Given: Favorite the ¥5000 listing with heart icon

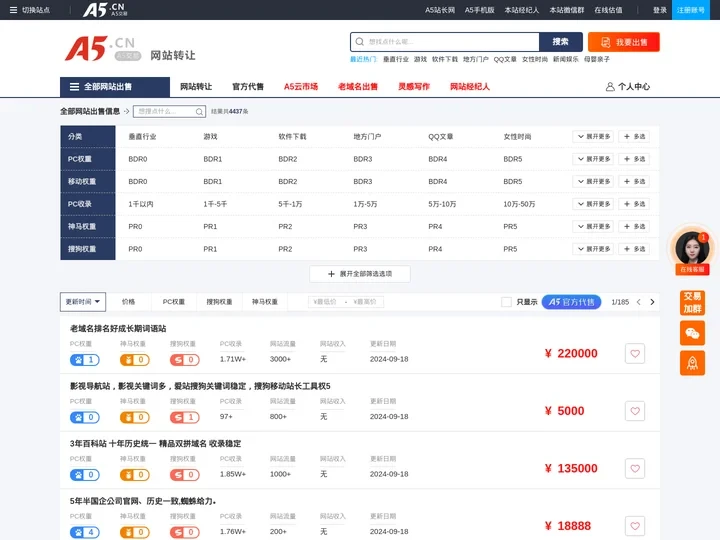Looking at the screenshot, I should pos(635,411).
